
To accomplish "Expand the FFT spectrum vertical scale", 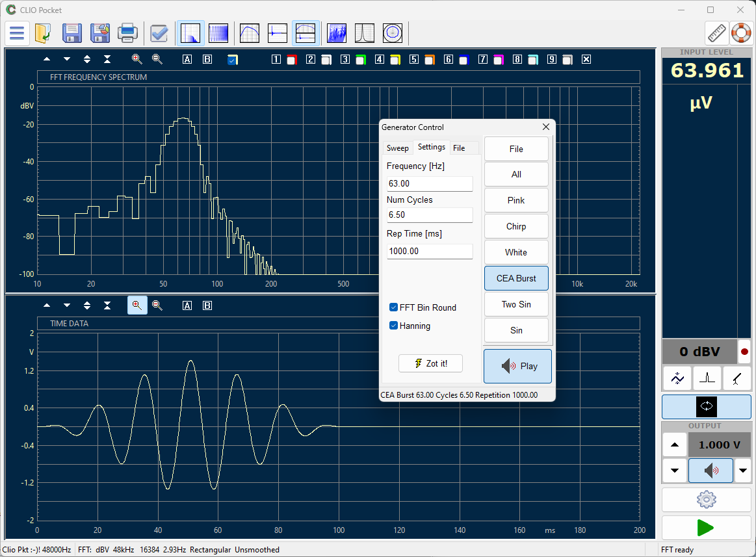I will coord(87,59).
